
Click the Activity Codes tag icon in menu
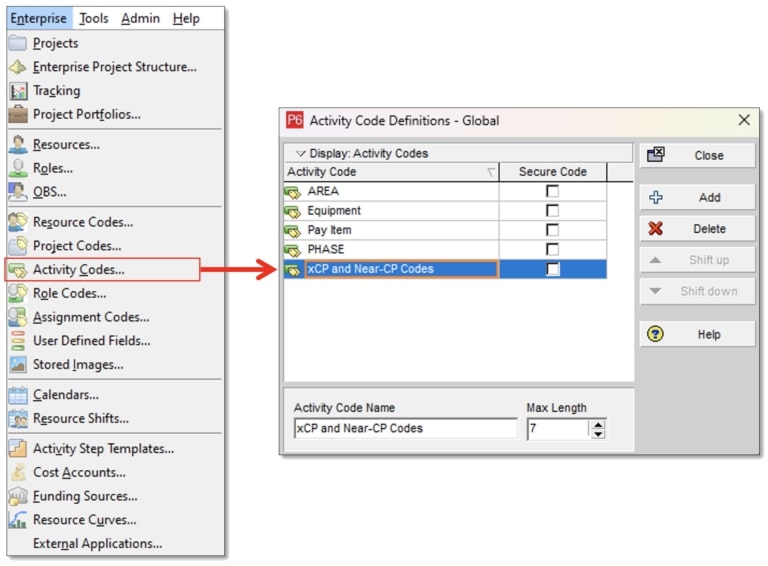pos(18,269)
